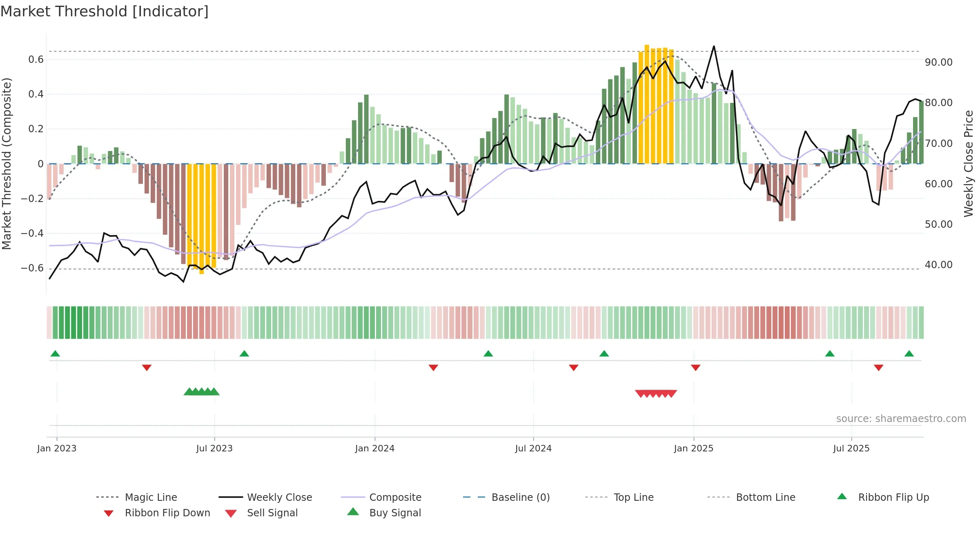Open the source: sharemaestro.com link
The height and width of the screenshot is (551, 980).
(x=901, y=418)
